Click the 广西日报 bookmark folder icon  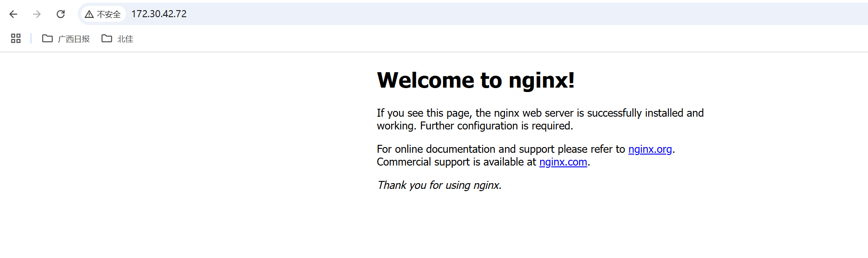(47, 39)
